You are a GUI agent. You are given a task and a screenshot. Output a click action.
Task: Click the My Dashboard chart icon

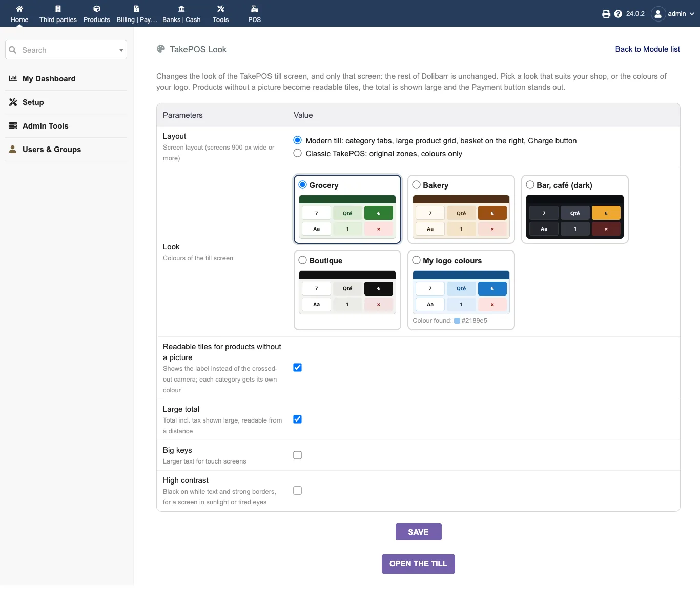[13, 78]
